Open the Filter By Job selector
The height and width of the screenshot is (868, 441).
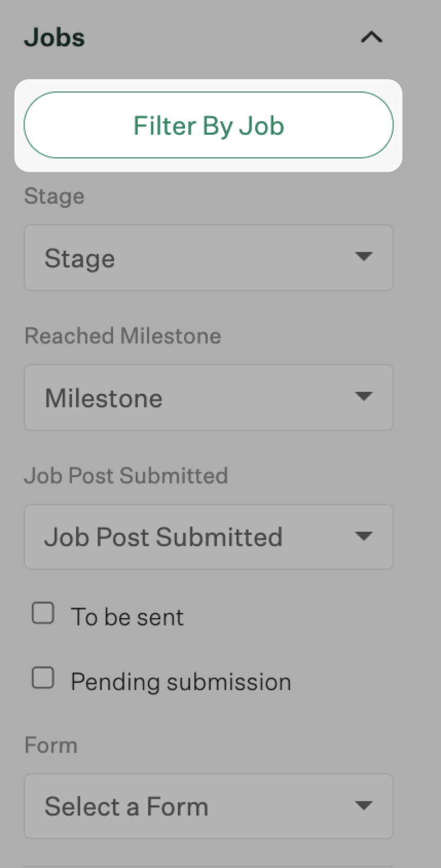[208, 125]
